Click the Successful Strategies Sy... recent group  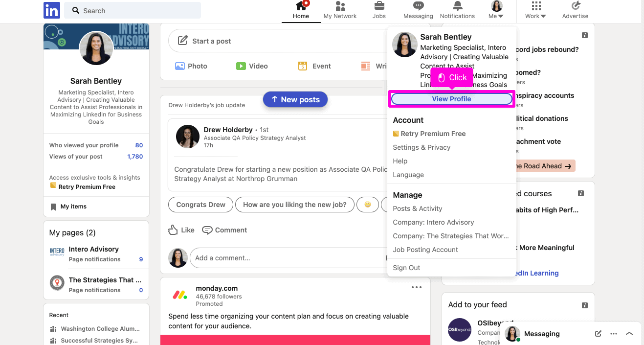(100, 341)
